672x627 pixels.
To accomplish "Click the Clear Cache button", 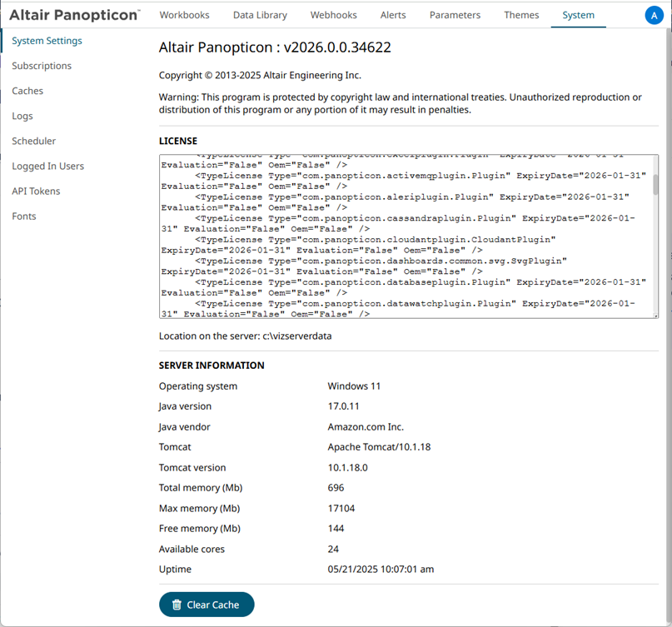I will point(207,605).
